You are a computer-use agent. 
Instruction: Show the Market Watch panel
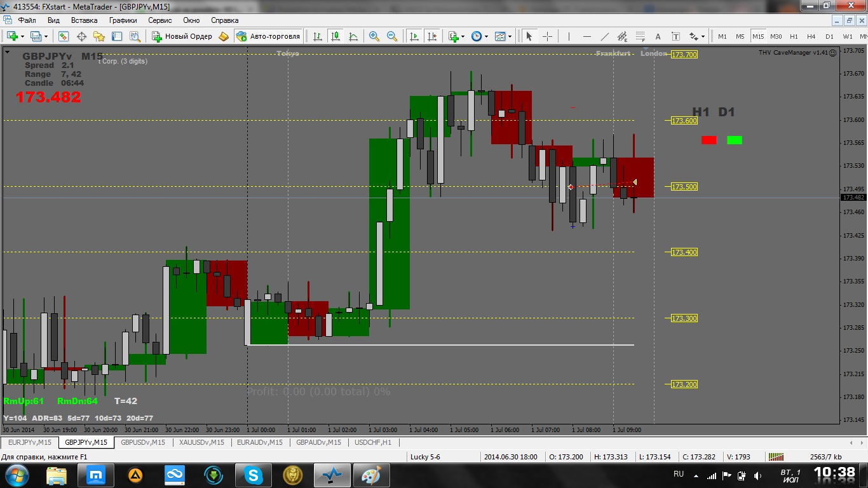tap(64, 36)
